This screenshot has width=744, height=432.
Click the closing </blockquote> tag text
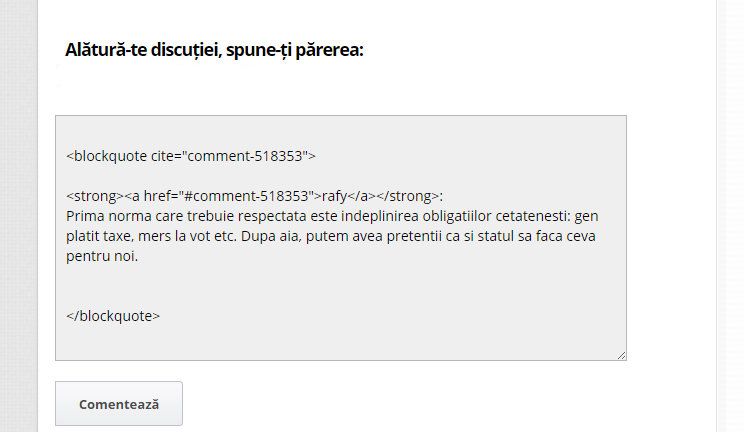(113, 316)
